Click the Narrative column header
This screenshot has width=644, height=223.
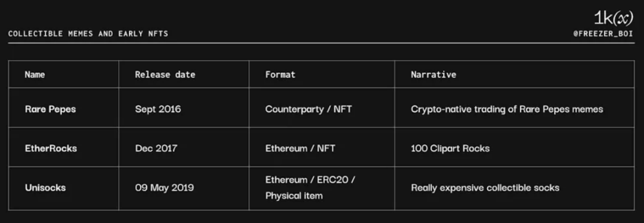[x=434, y=75]
